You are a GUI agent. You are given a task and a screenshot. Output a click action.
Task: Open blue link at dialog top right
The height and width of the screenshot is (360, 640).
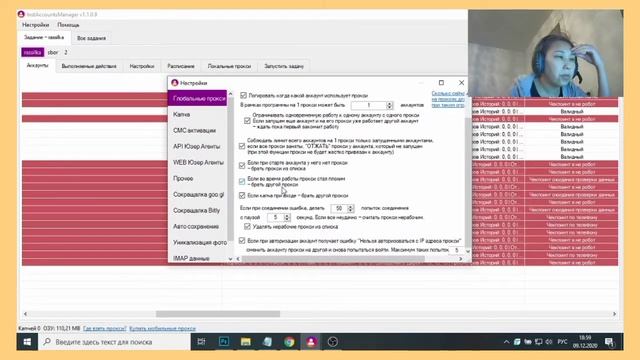(x=448, y=99)
